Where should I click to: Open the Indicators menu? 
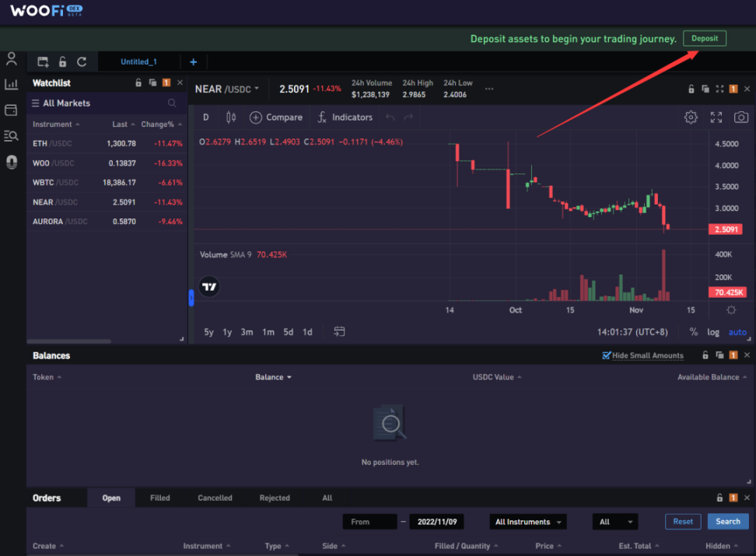(345, 117)
